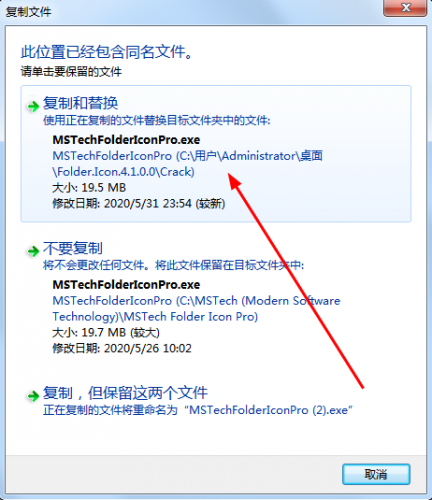Close the 复制文件 dialog window
The height and width of the screenshot is (500, 432).
[405, 8]
